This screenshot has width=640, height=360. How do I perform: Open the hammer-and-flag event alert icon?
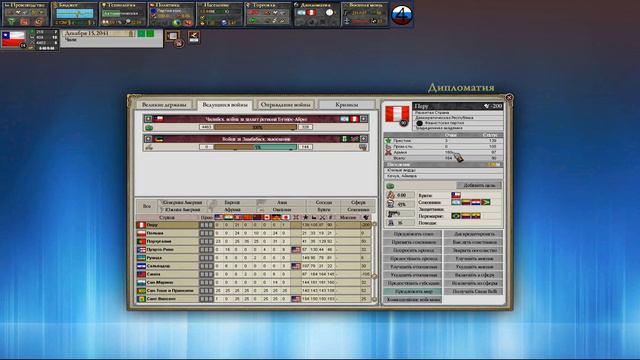pos(194,37)
